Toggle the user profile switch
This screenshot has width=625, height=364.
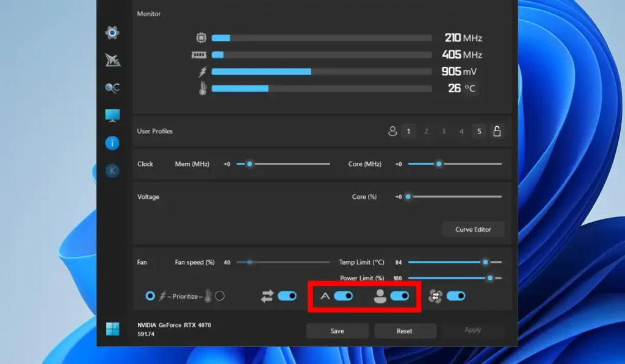click(x=400, y=296)
